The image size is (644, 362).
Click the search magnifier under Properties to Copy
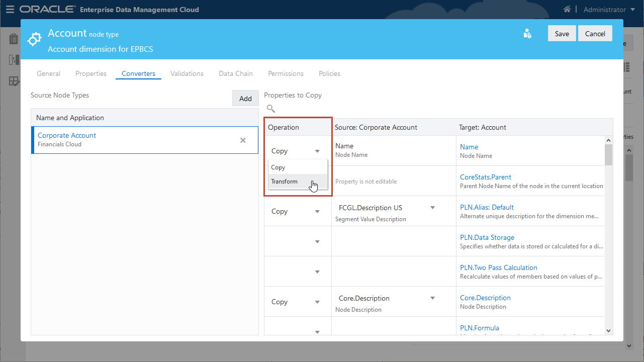(271, 109)
